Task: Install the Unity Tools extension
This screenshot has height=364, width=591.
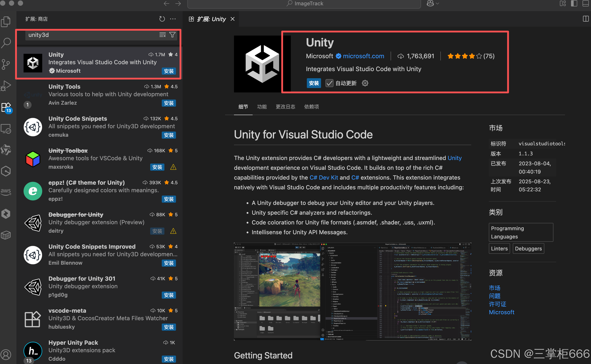Action: click(x=169, y=103)
